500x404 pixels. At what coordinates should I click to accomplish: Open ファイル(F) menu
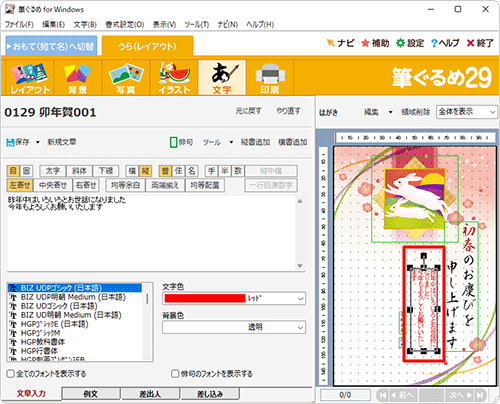point(19,24)
